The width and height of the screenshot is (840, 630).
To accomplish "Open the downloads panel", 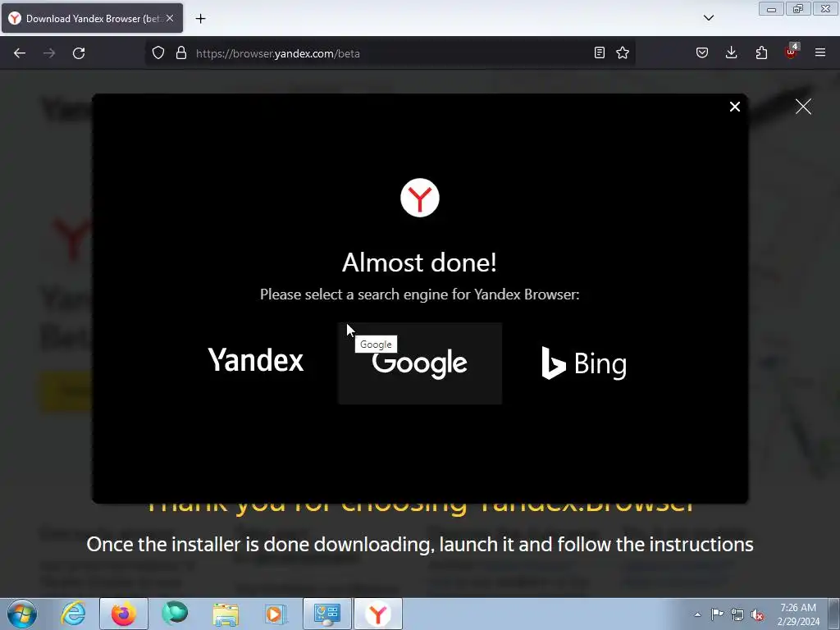I will pos(731,52).
